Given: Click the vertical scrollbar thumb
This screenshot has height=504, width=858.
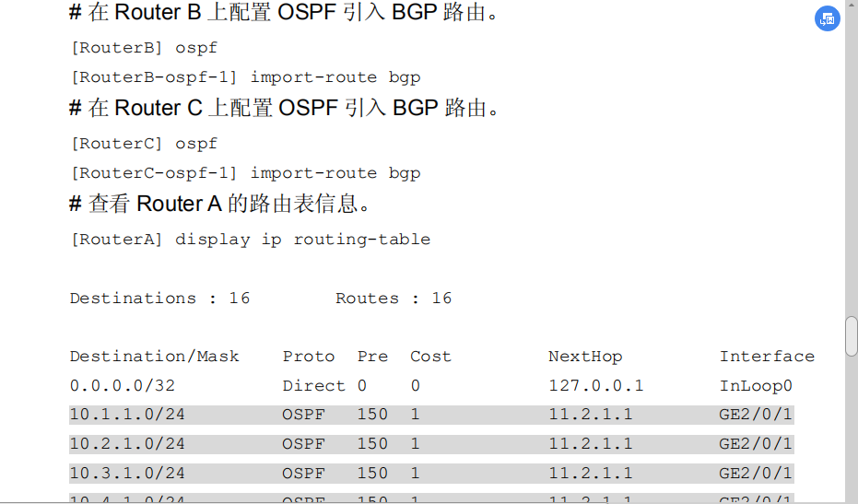Looking at the screenshot, I should (852, 336).
